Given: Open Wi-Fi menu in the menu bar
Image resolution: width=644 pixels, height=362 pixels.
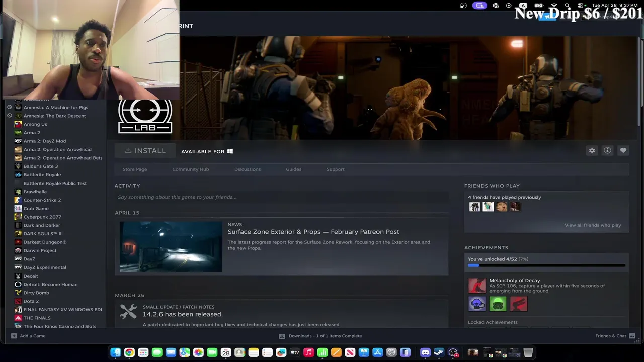Looking at the screenshot, I should [554, 6].
